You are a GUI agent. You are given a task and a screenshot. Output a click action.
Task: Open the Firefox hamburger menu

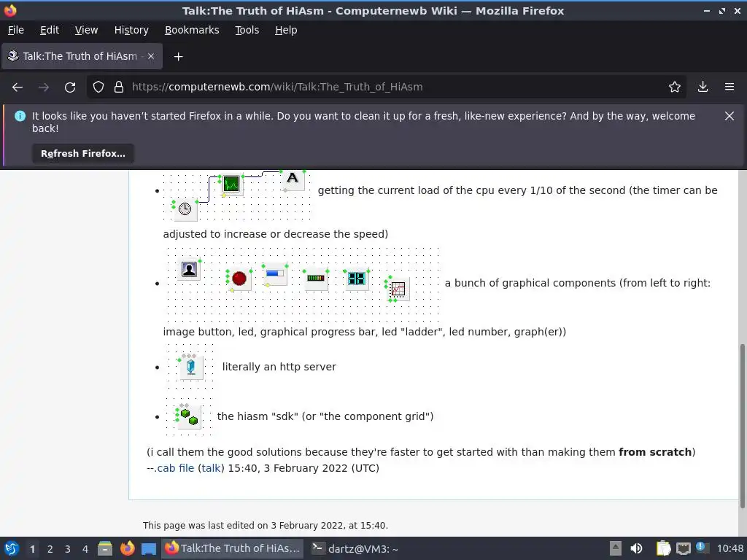coord(729,87)
